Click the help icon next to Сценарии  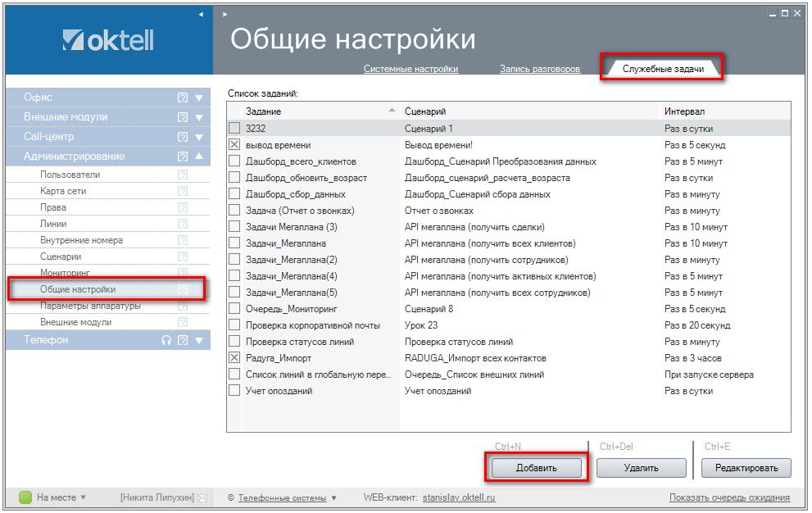(183, 256)
